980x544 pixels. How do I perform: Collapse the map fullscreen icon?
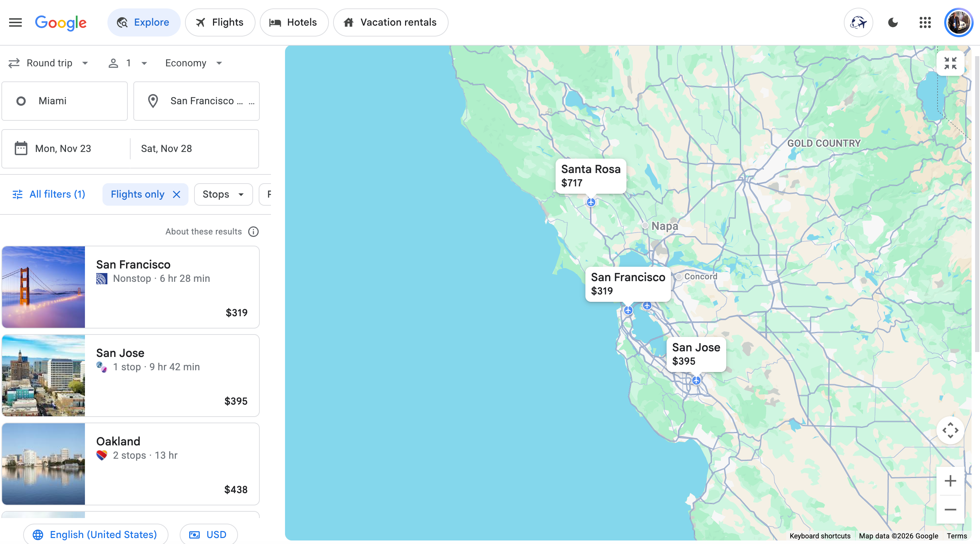950,63
